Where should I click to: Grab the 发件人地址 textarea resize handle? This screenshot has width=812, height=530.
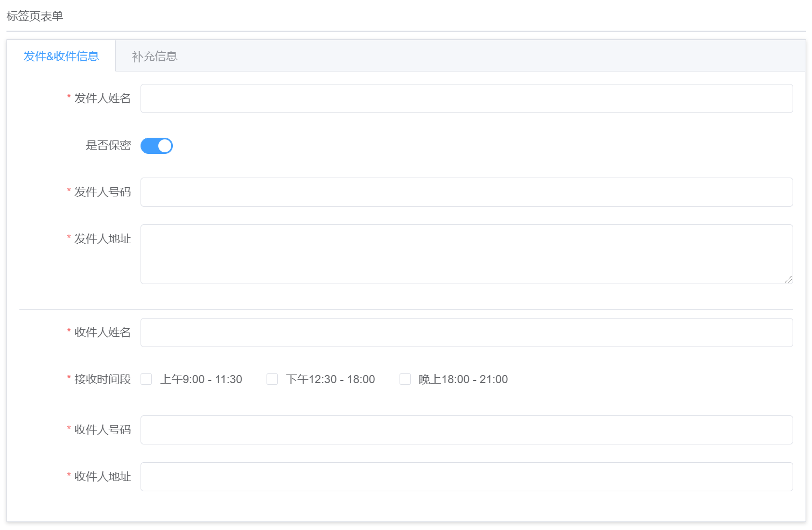click(788, 279)
